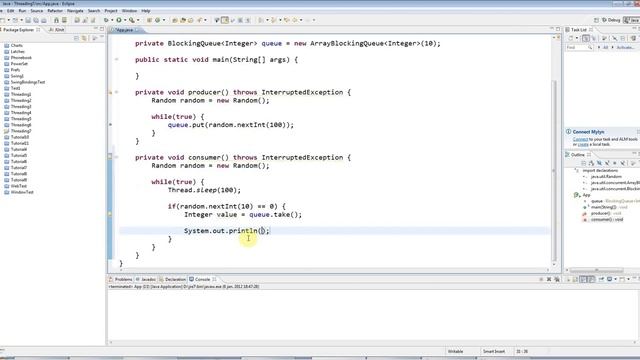Viewport: 640px width, 360px height.
Task: Open the Debug button dropdown arrow
Action: point(112,20)
